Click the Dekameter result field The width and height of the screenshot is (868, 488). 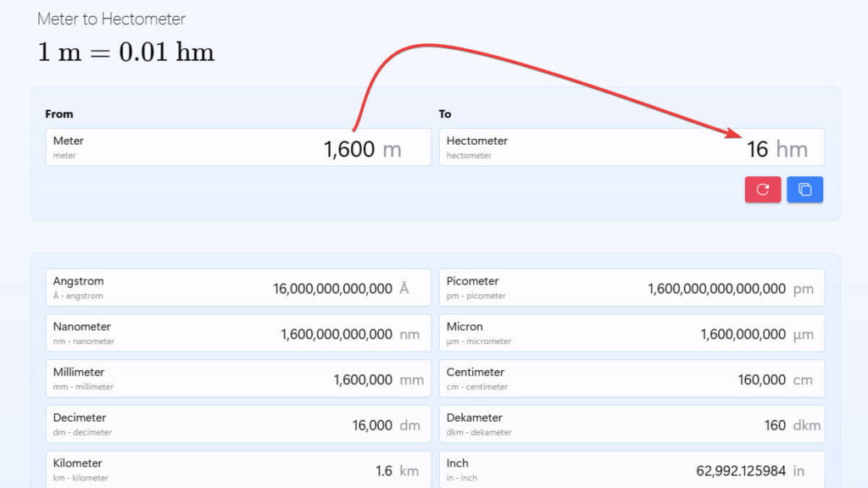(631, 424)
